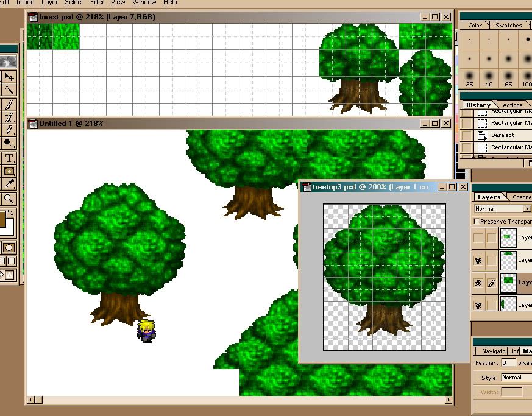Screen dimensions: 532x416
Task: Open the Layer menu
Action: pyautogui.click(x=49, y=2)
